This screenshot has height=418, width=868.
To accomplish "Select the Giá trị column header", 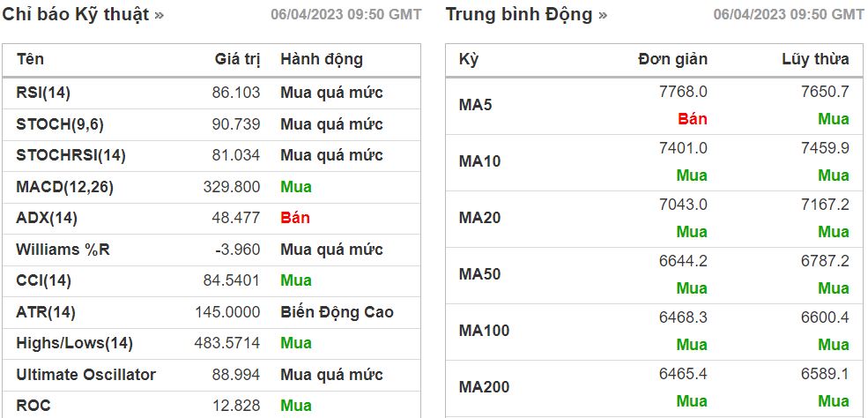I will (x=237, y=59).
